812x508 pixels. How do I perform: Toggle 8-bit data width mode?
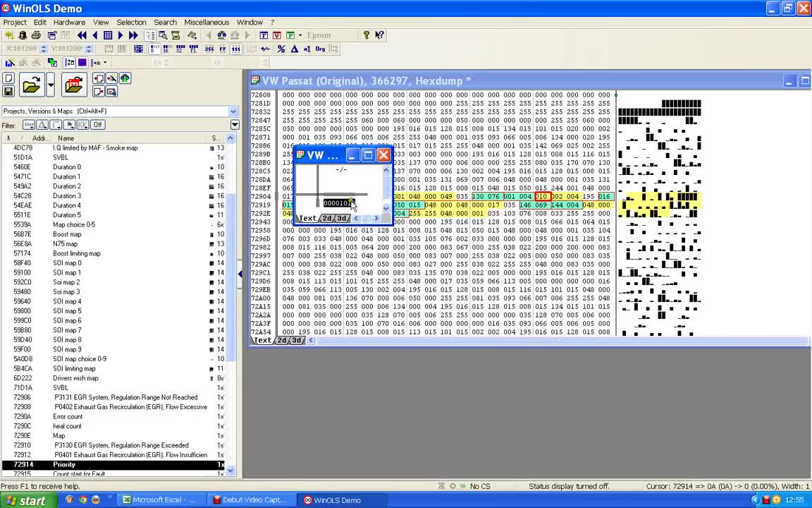coord(154,49)
